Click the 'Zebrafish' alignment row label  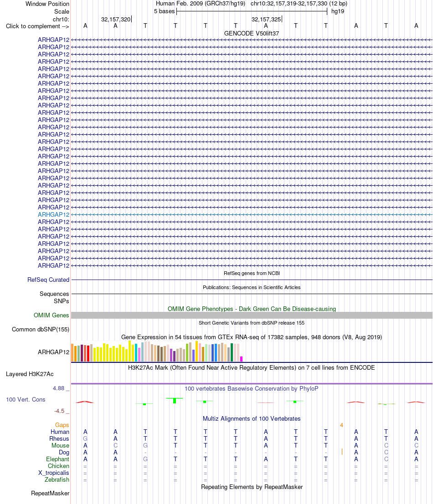pyautogui.click(x=57, y=479)
